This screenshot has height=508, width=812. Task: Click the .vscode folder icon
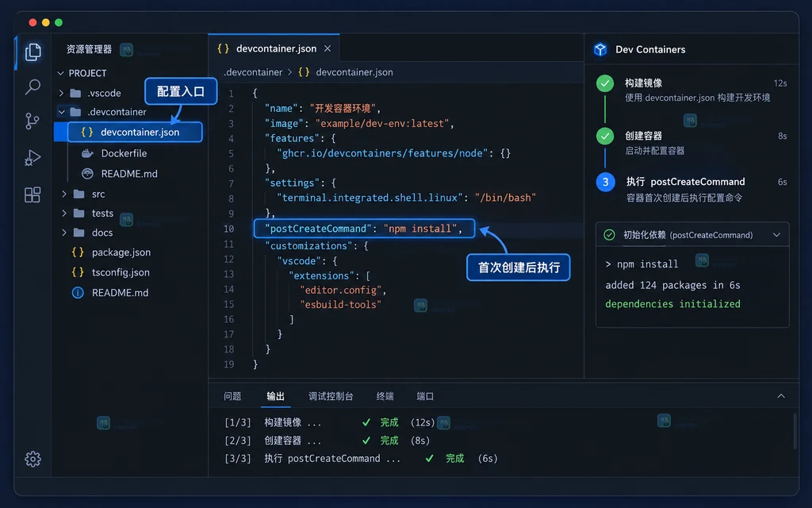(x=75, y=94)
